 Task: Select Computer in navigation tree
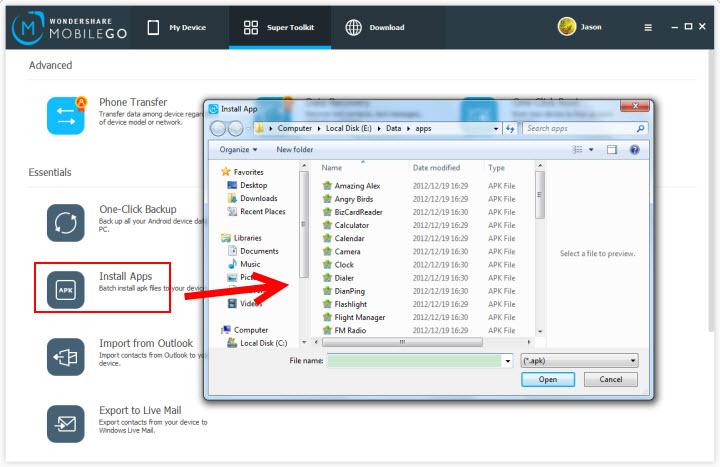(251, 330)
